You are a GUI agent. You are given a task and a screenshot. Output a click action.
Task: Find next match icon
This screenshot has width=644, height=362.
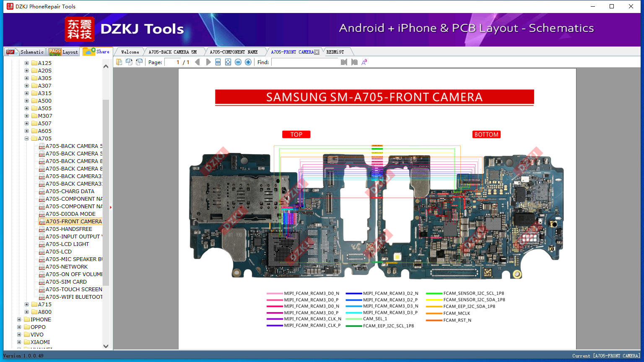[x=354, y=62]
